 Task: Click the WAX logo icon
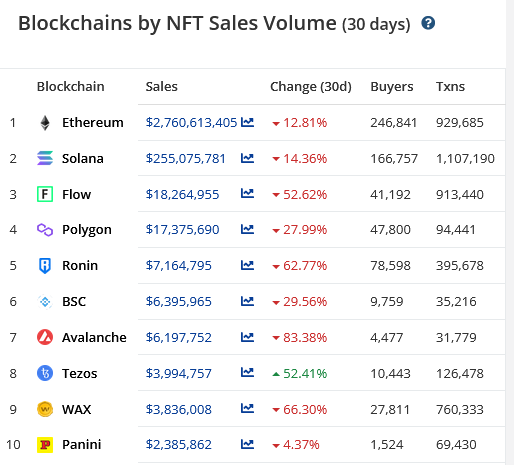[x=45, y=409]
